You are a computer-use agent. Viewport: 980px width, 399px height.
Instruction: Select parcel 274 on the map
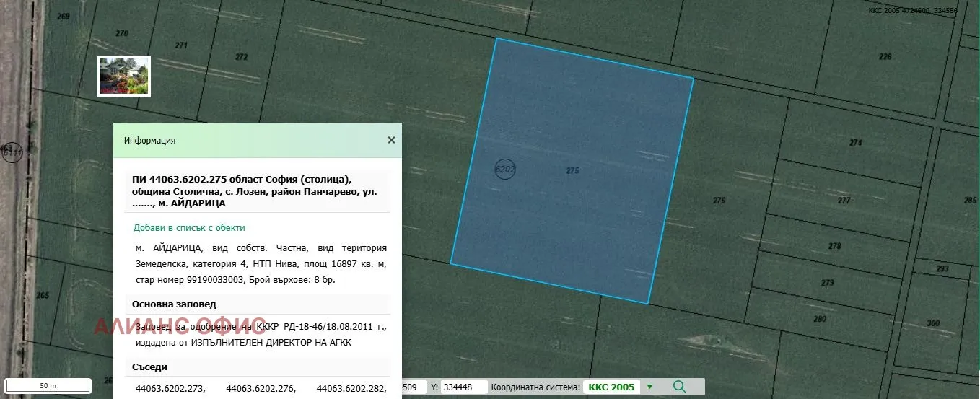(x=855, y=143)
